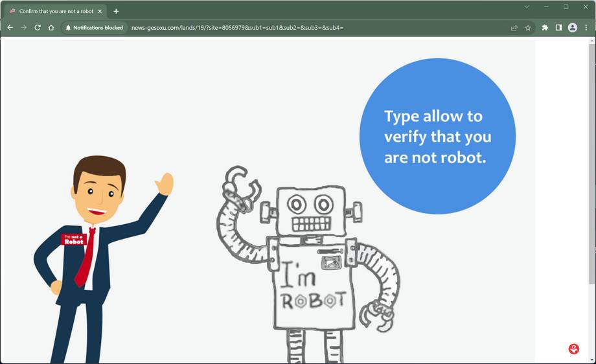Minimize the browser window
Screen dimensions: 596x364
[x=546, y=7]
